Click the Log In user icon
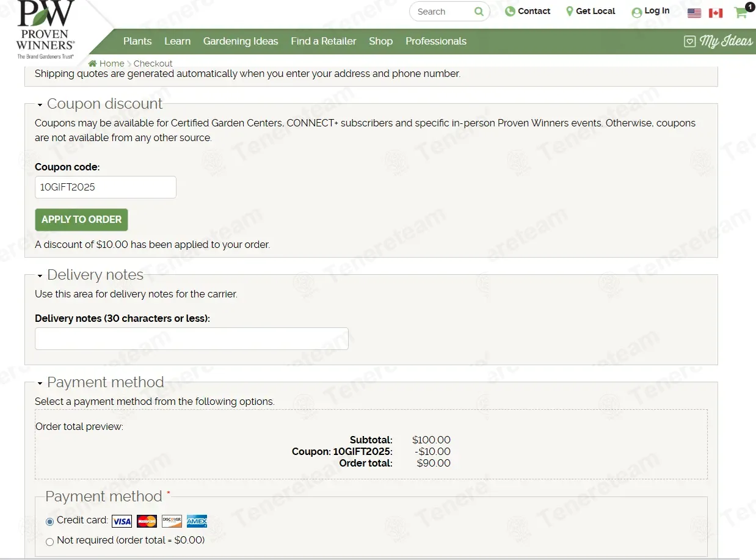This screenshot has width=756, height=560. [637, 12]
